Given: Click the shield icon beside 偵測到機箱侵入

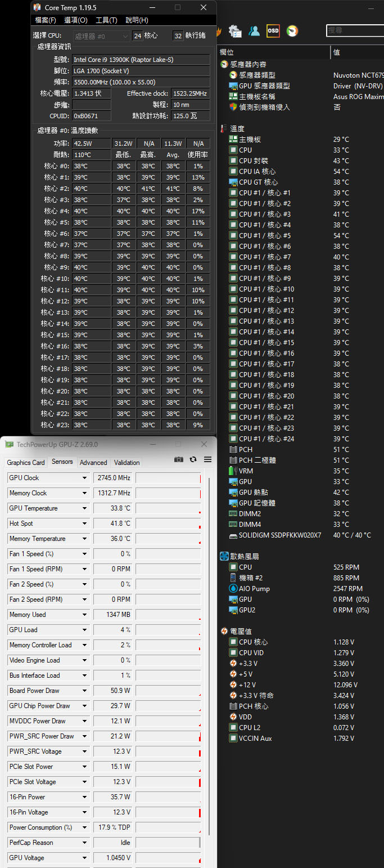Looking at the screenshot, I should point(234,107).
